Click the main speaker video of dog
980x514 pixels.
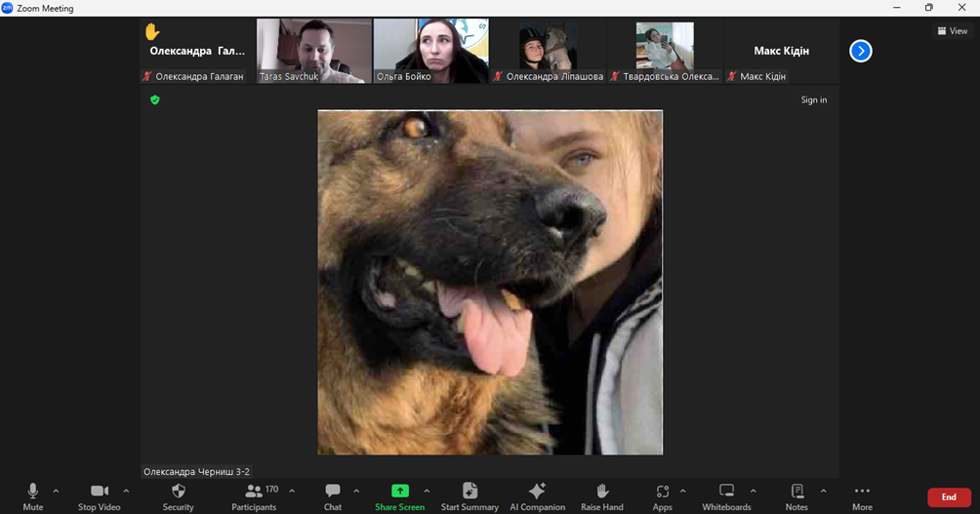point(490,282)
